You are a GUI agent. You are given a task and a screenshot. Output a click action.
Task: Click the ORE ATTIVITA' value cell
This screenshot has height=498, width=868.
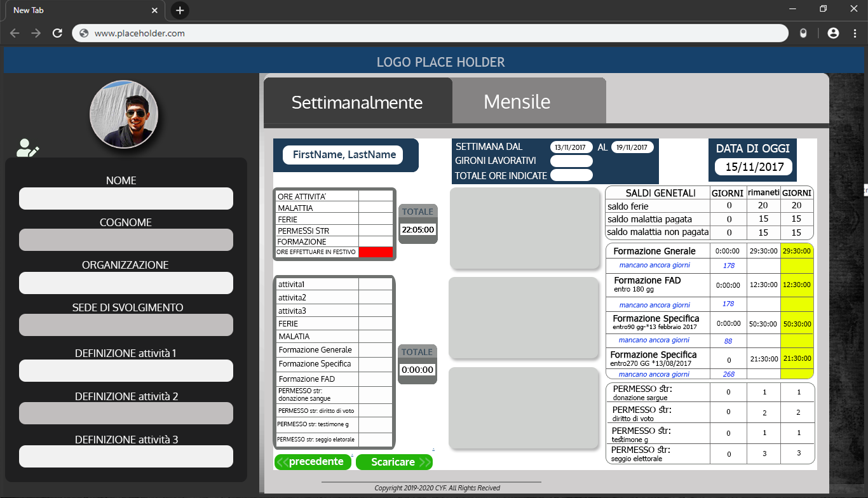click(x=376, y=196)
